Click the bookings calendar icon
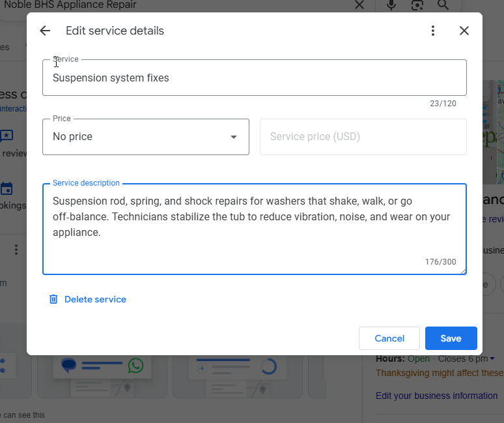 7,189
